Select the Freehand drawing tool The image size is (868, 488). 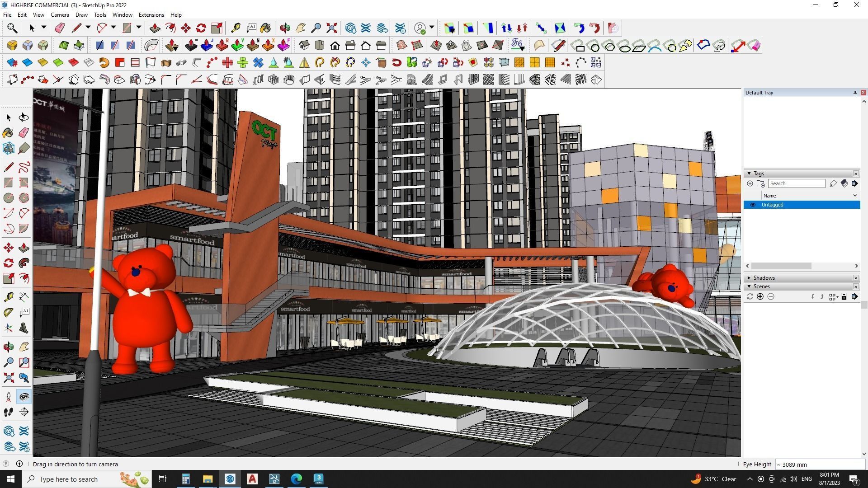(24, 167)
